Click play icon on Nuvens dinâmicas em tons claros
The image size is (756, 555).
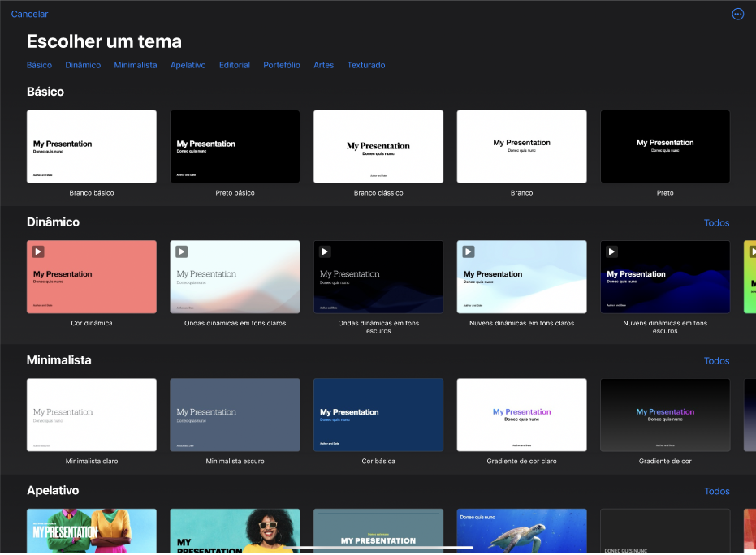(x=469, y=252)
